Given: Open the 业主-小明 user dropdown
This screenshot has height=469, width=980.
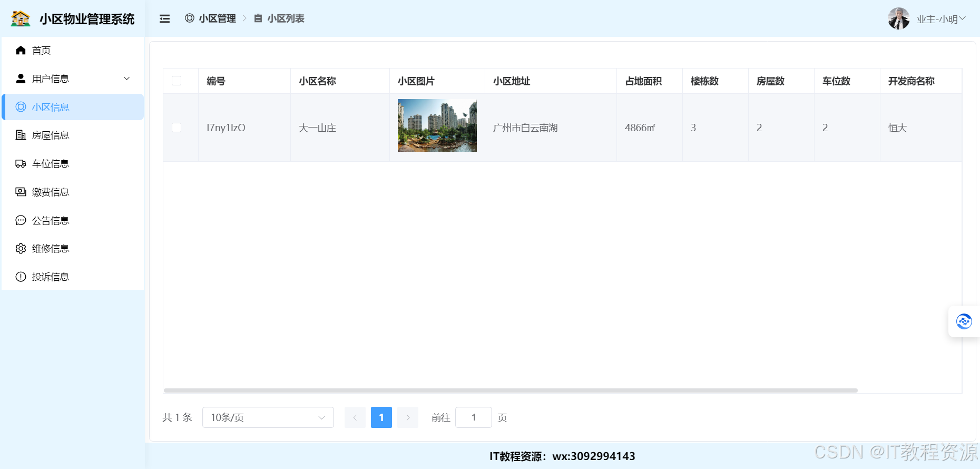Looking at the screenshot, I should coord(941,19).
